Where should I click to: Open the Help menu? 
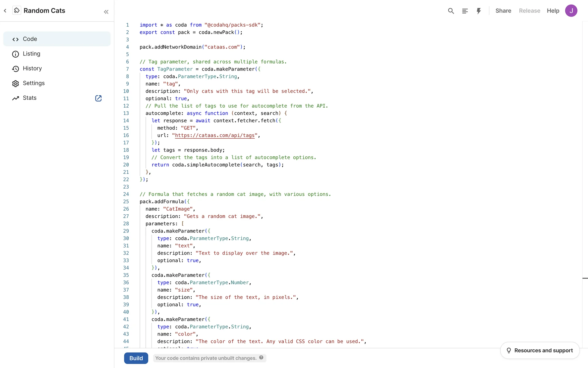(x=553, y=11)
